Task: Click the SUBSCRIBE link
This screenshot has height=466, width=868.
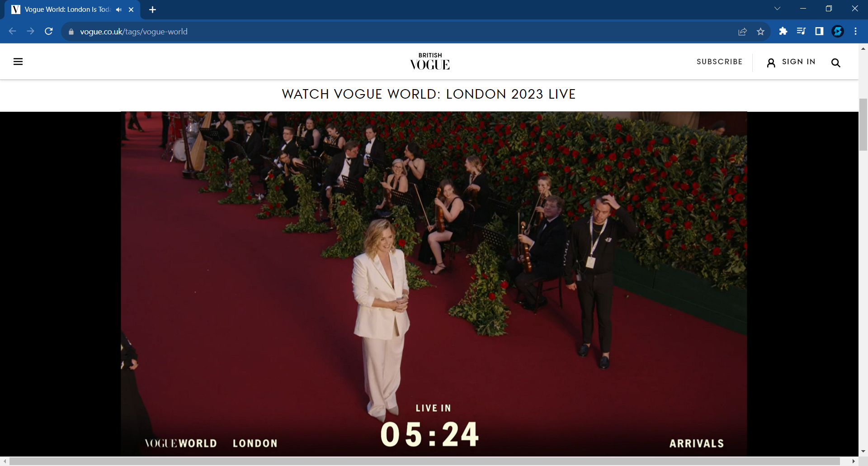Action: click(x=719, y=62)
